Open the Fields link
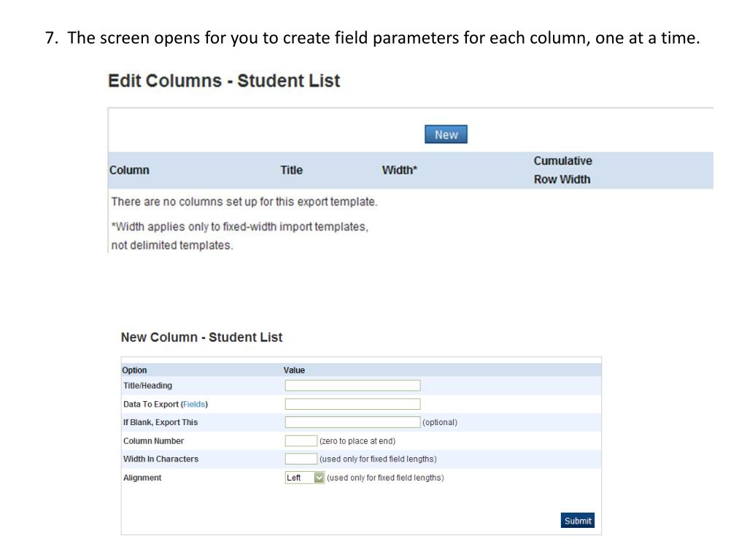The image size is (747, 560). [x=194, y=404]
